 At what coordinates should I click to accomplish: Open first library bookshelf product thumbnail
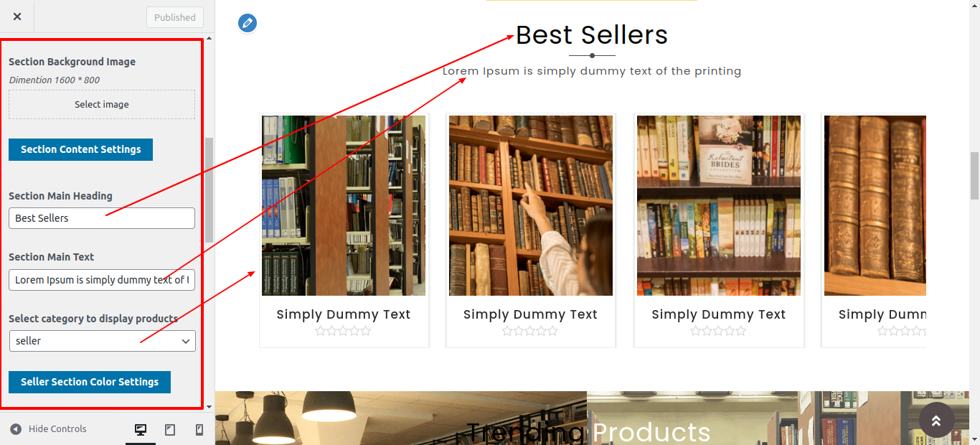coord(344,205)
